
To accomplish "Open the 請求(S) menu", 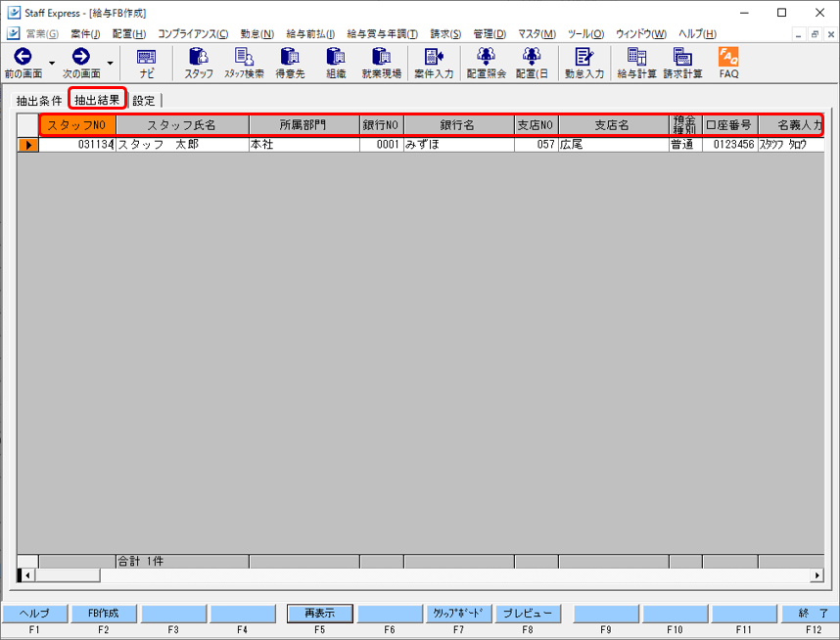I will click(x=445, y=34).
